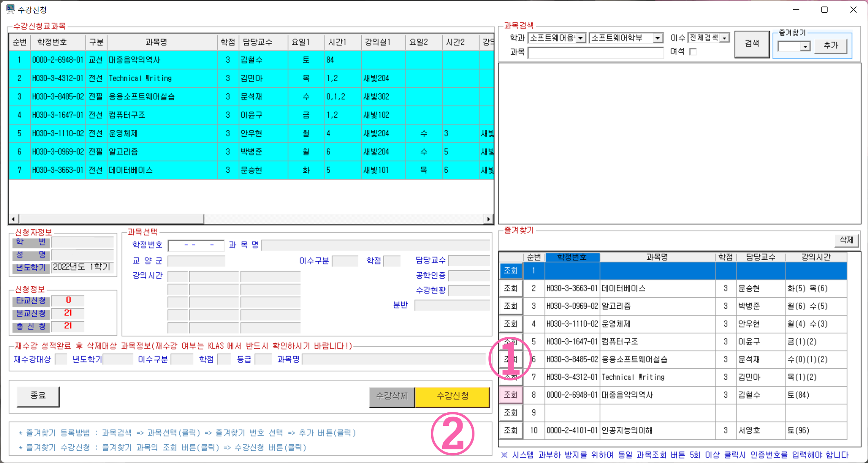Screen dimensions: 868x463
Task: Toggle the 여석 checkbox
Action: (693, 52)
